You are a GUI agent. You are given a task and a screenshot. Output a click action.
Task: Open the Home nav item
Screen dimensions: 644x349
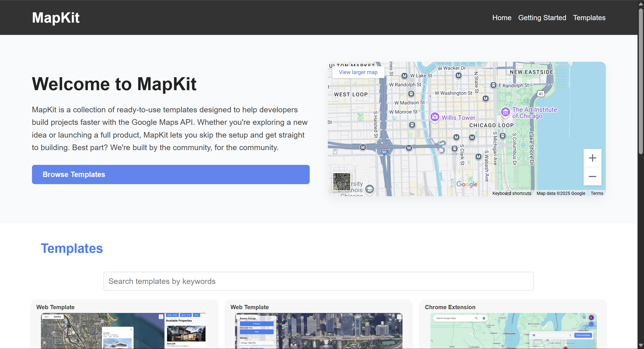click(502, 17)
